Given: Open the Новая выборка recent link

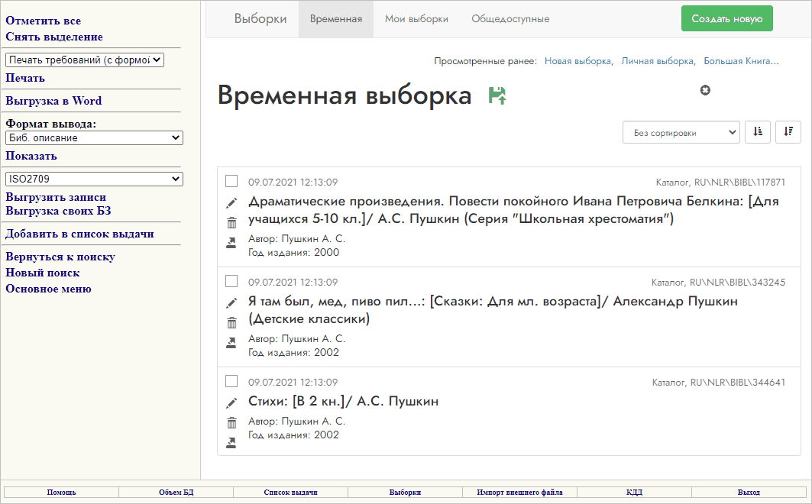Looking at the screenshot, I should pos(577,61).
